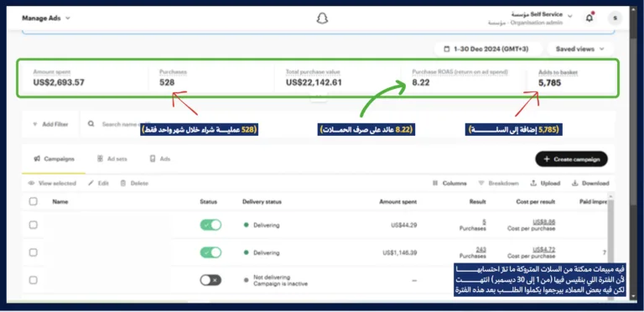
Task: Tick checkbox of the US$1,146.39 campaign row
Action: tap(34, 252)
